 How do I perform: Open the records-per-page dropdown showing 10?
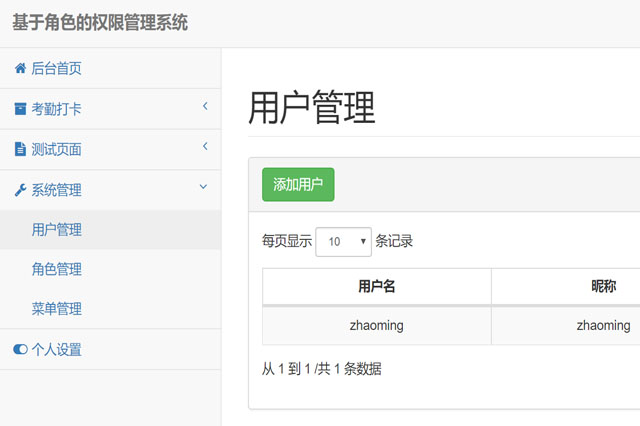point(343,241)
